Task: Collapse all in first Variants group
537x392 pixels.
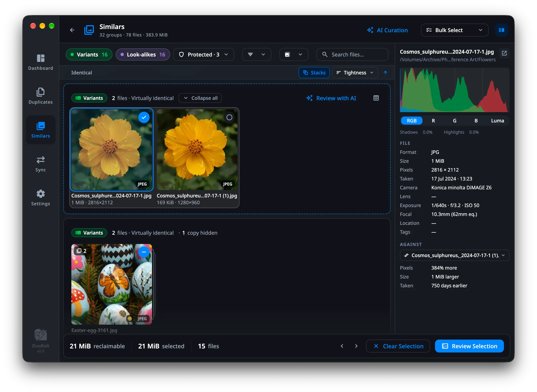Action: click(x=200, y=98)
